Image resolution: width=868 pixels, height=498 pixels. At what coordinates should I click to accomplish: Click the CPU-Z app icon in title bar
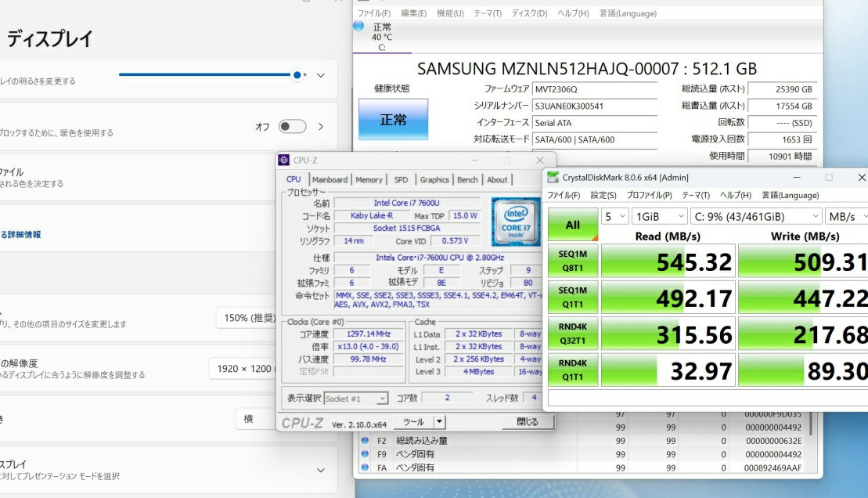coord(284,160)
